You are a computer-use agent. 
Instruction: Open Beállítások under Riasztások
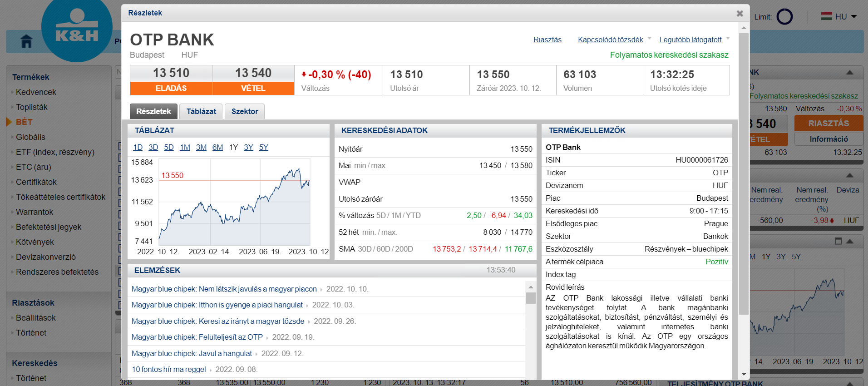[36, 318]
